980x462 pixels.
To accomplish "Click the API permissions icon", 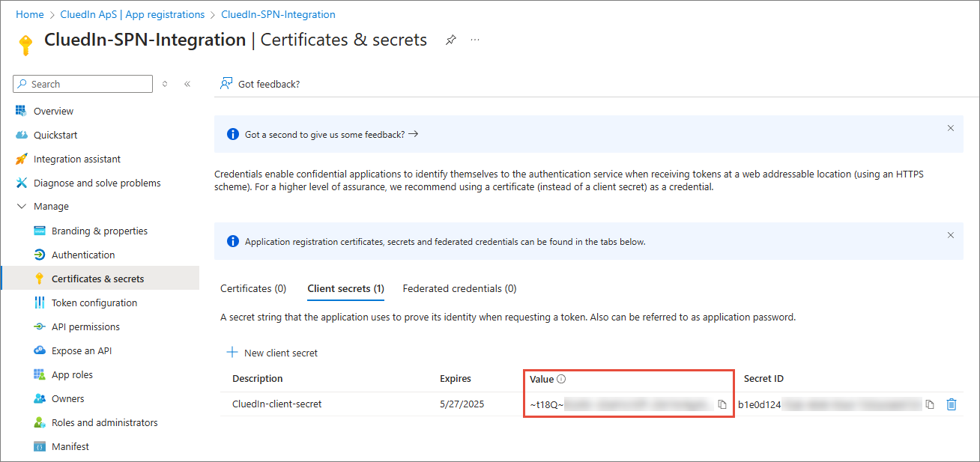I will click(x=40, y=326).
